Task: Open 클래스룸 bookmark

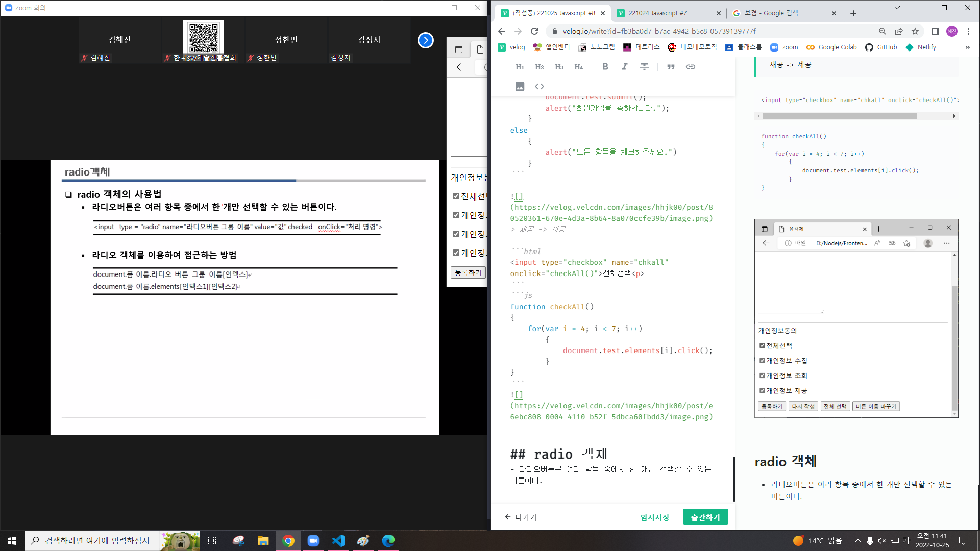Action: coord(743,47)
